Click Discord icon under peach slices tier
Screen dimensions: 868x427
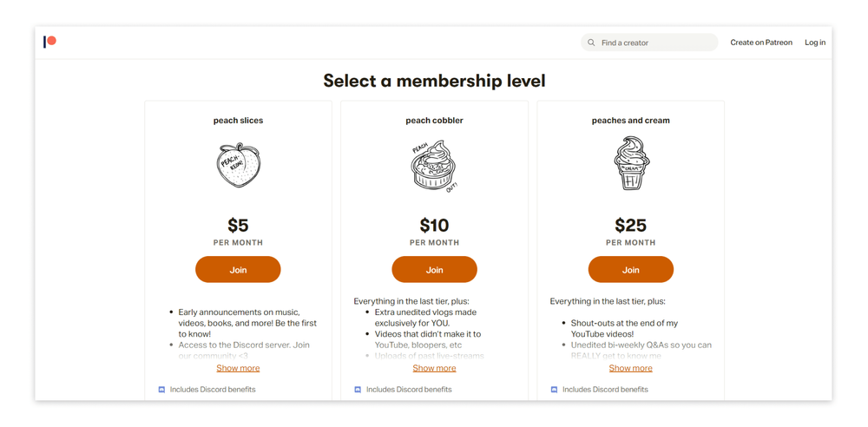tap(161, 390)
